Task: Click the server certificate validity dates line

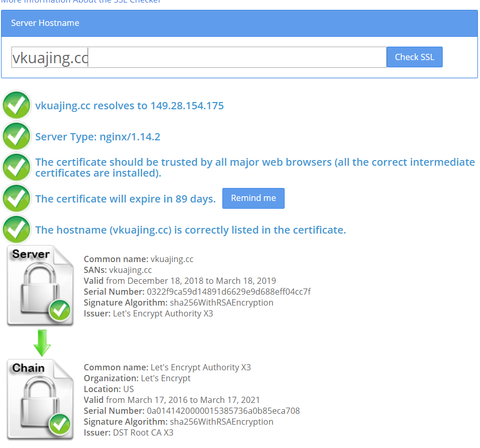Action: (x=180, y=281)
